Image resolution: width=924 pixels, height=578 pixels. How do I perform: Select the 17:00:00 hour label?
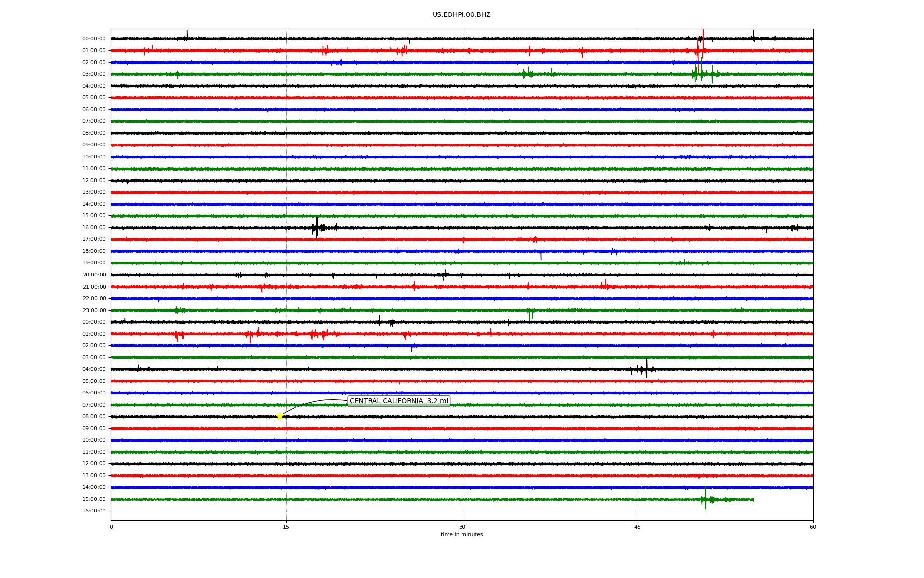(94, 239)
